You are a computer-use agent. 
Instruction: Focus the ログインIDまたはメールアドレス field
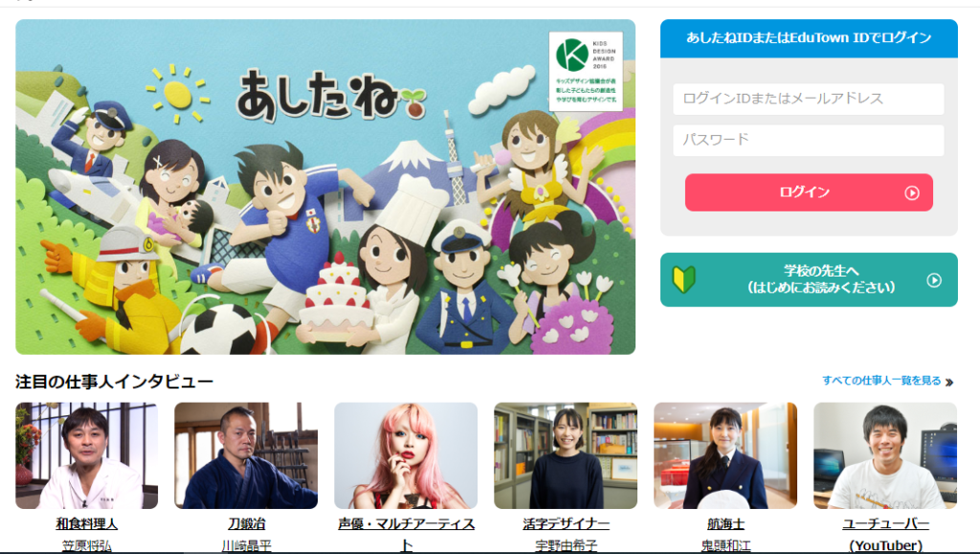tap(808, 99)
